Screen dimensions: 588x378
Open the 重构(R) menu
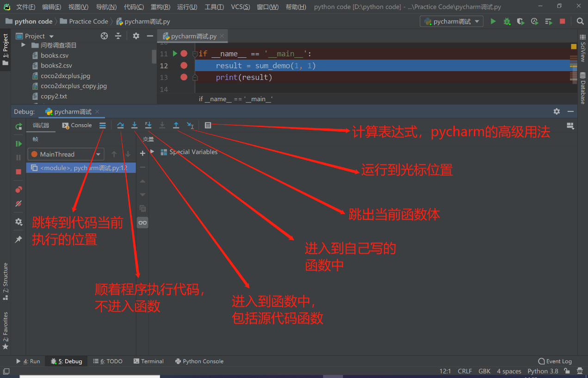(160, 7)
